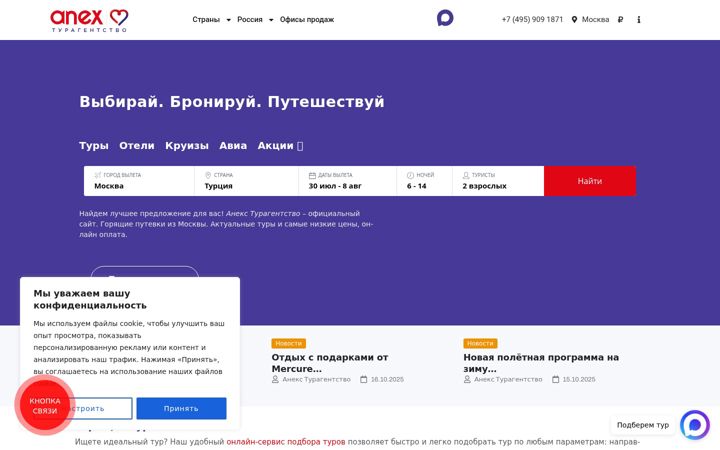Click the icon next to Акции tab

click(x=300, y=146)
